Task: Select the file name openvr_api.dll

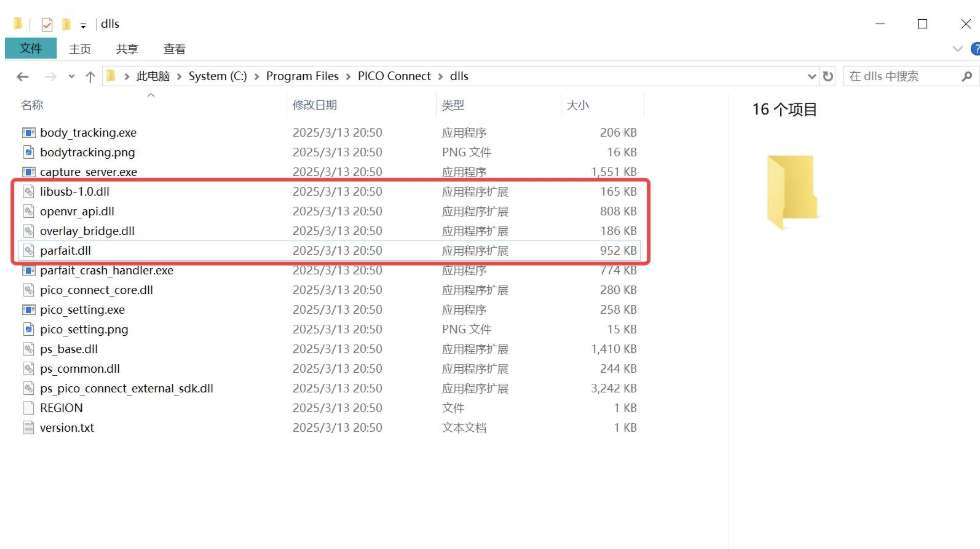Action: (77, 211)
